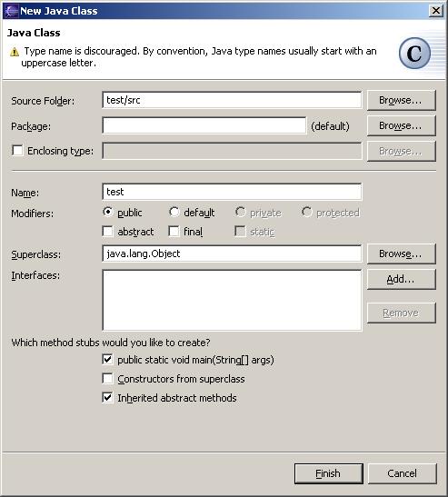Image resolution: width=448 pixels, height=497 pixels.
Task: Click the large class C icon
Action: tap(414, 54)
